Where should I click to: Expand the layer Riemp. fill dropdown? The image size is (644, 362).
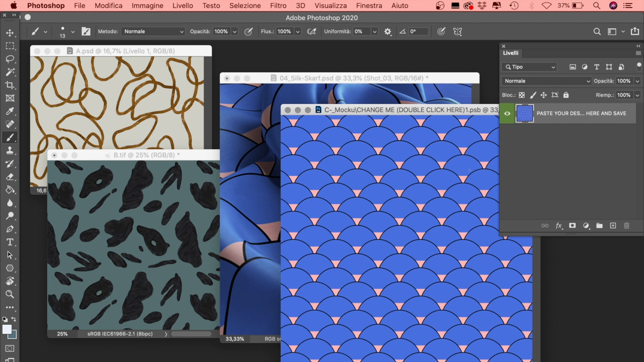pyautogui.click(x=637, y=95)
